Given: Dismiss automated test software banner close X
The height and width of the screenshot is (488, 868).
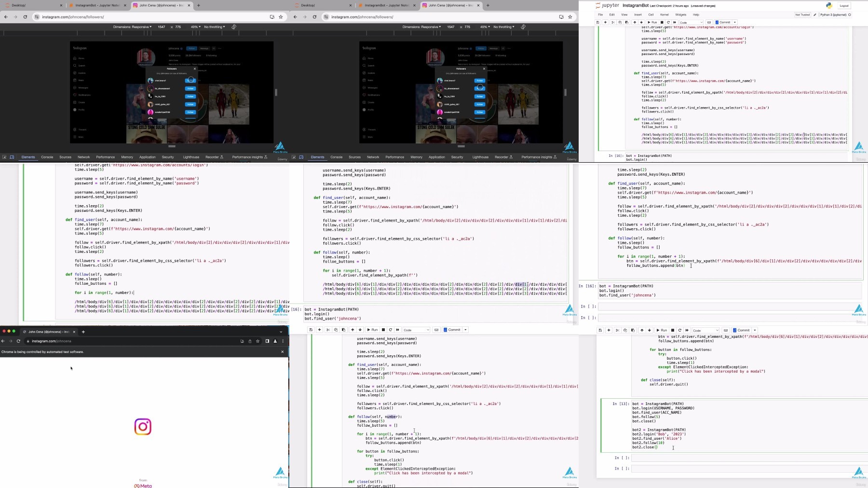Looking at the screenshot, I should [283, 352].
